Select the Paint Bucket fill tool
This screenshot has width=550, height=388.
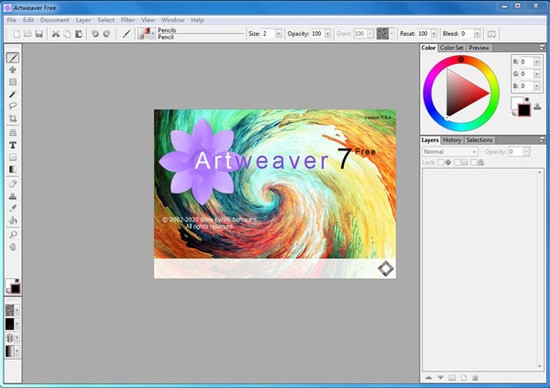click(x=13, y=220)
